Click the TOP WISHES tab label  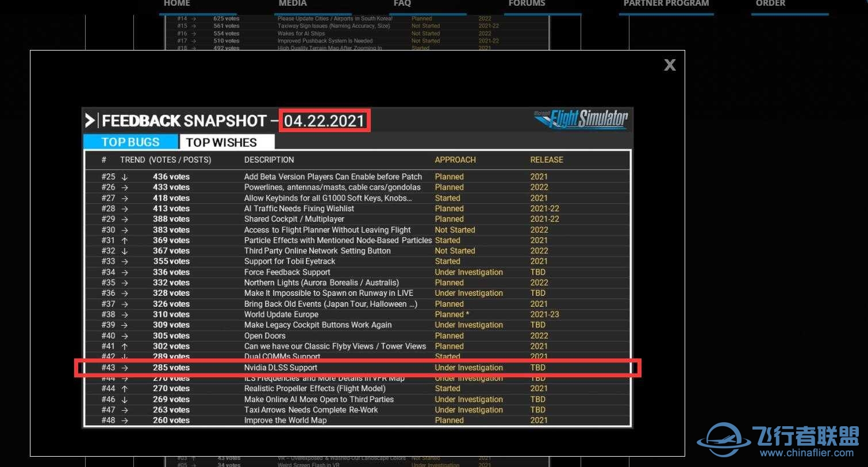click(x=221, y=142)
